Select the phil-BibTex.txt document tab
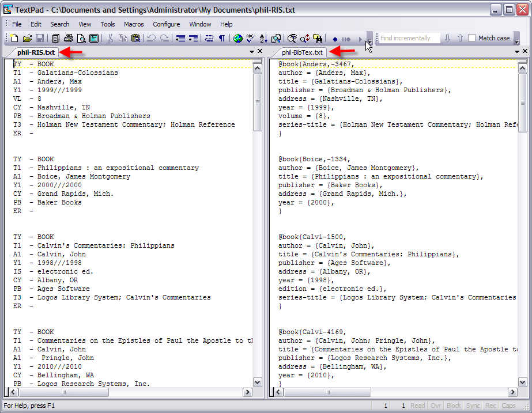The image size is (532, 413). (x=302, y=52)
